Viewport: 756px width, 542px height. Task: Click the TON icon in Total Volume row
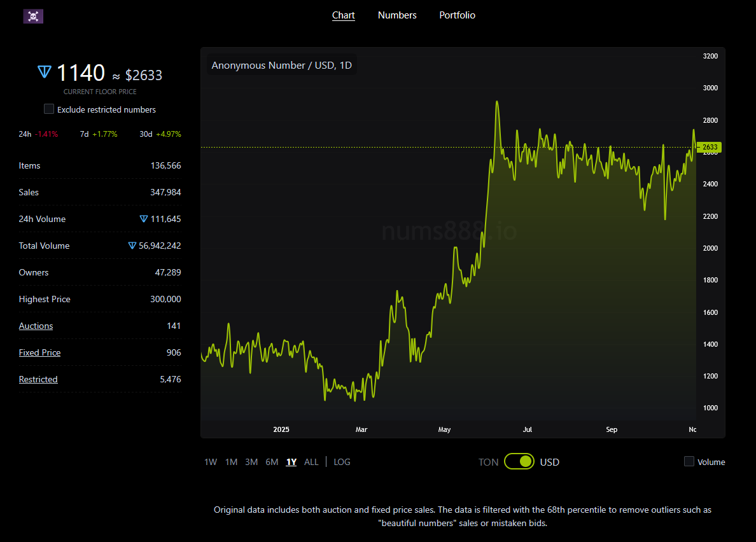(132, 246)
